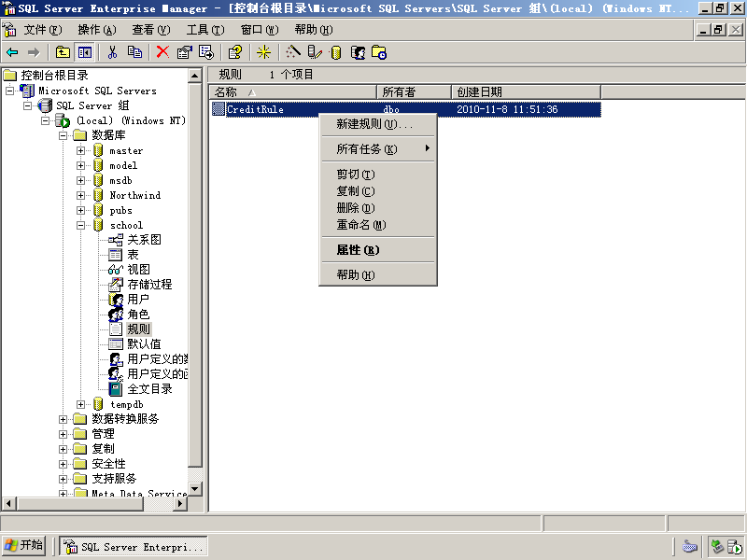Click the Forward arrow toolbar icon
This screenshot has width=747, height=560.
(34, 52)
